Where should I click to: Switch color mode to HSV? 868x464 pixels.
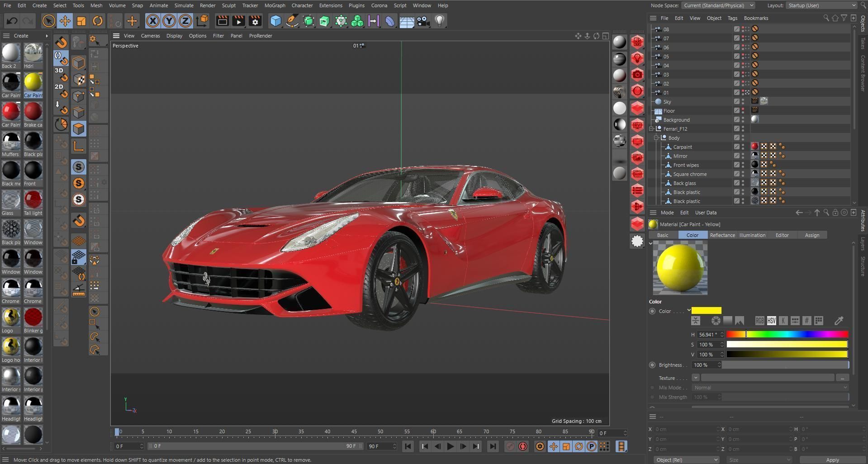coord(771,321)
